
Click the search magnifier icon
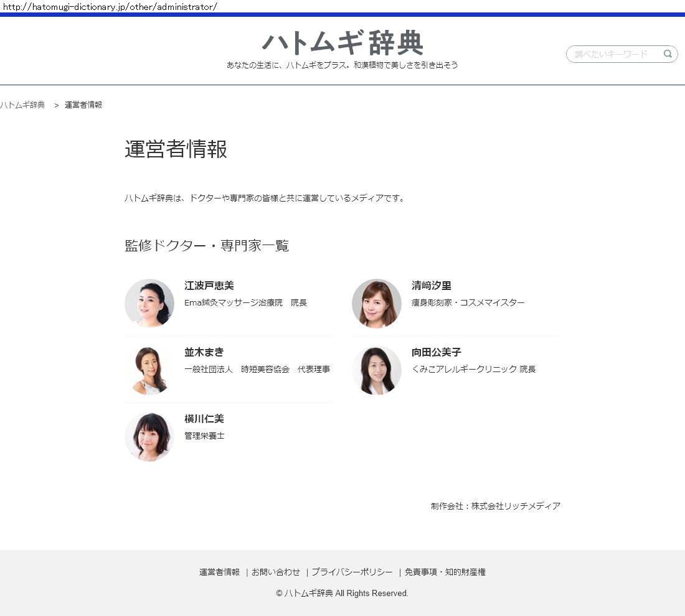[668, 54]
